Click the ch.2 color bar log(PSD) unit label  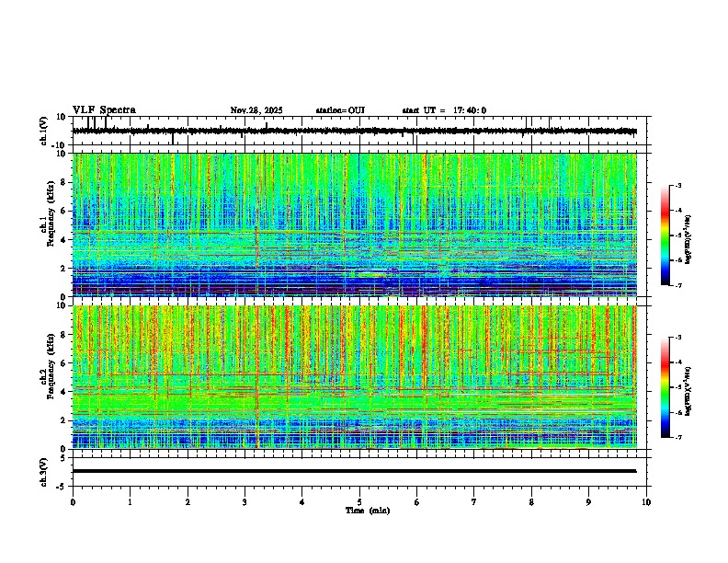(688, 390)
